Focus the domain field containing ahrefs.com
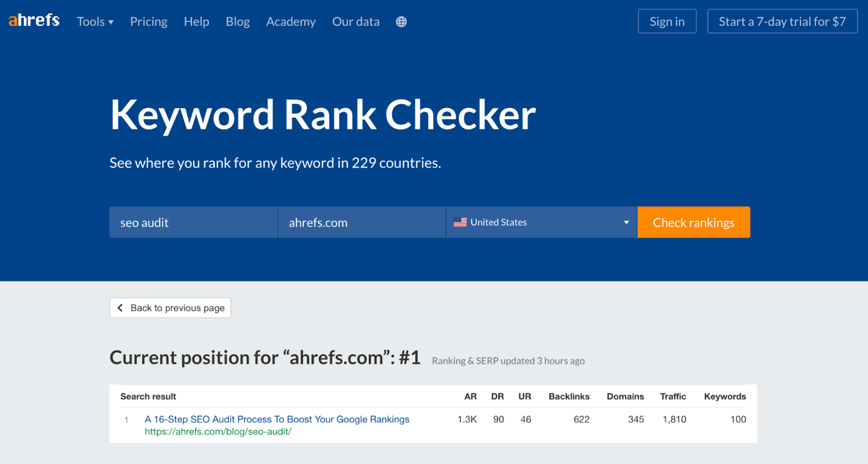Image resolution: width=868 pixels, height=464 pixels. click(362, 222)
